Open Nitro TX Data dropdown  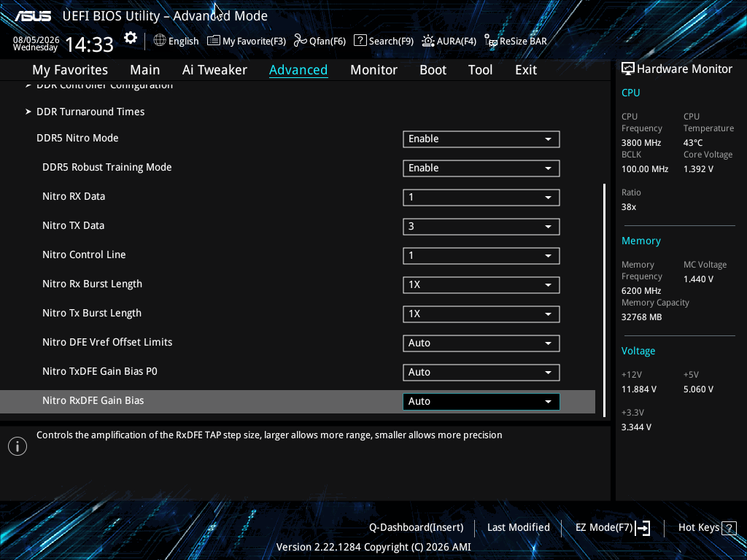(x=481, y=226)
